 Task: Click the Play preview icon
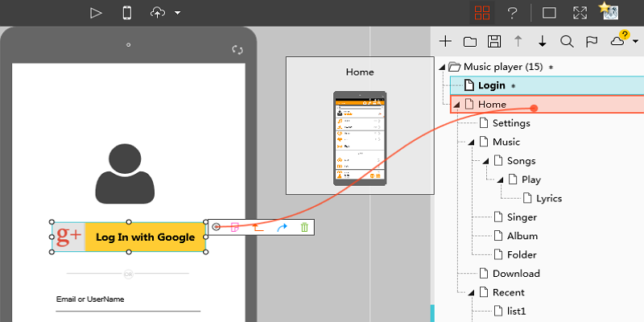pyautogui.click(x=96, y=13)
